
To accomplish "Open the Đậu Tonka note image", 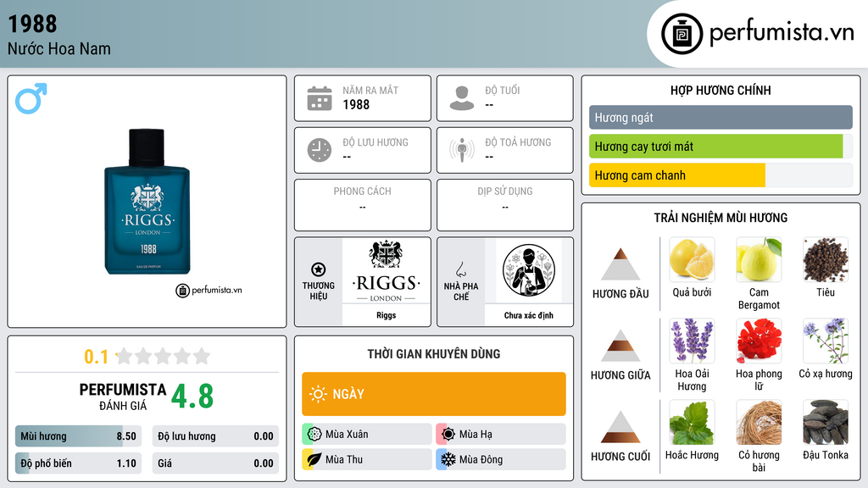I will pyautogui.click(x=826, y=422).
